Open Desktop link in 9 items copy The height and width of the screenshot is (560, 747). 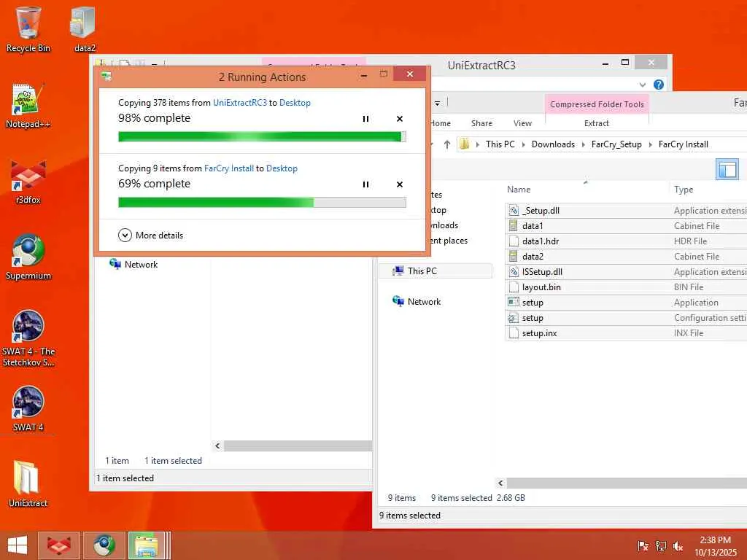coord(282,168)
